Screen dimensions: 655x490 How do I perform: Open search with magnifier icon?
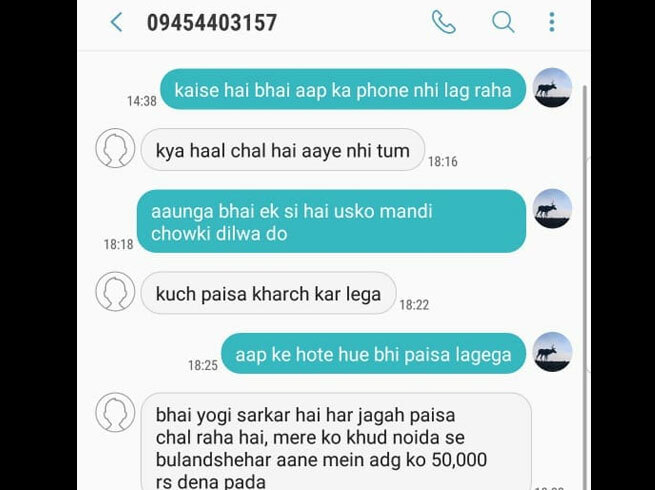click(x=503, y=22)
